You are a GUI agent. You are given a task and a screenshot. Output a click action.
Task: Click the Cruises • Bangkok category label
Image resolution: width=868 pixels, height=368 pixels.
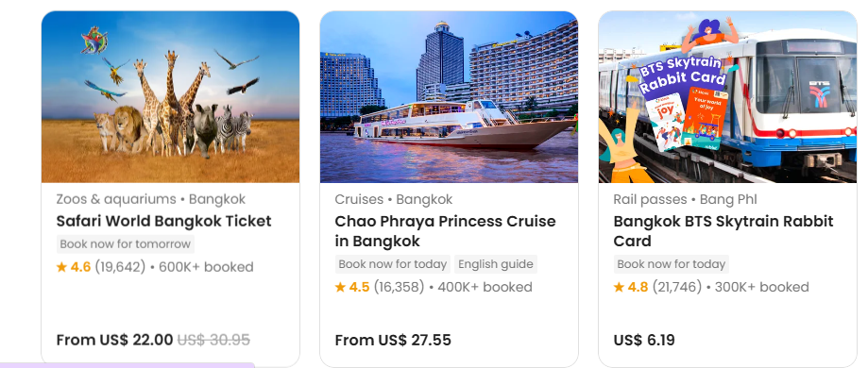tap(394, 199)
